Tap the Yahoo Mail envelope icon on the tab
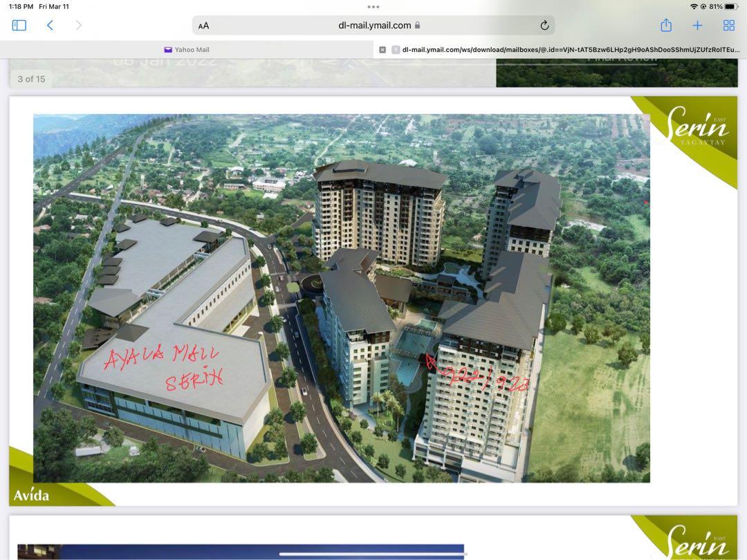 (x=167, y=49)
